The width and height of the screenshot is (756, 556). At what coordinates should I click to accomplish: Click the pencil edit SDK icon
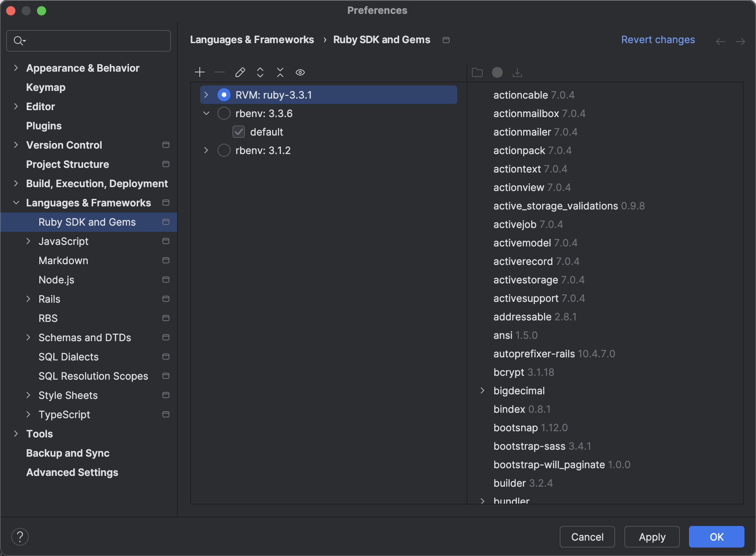240,72
